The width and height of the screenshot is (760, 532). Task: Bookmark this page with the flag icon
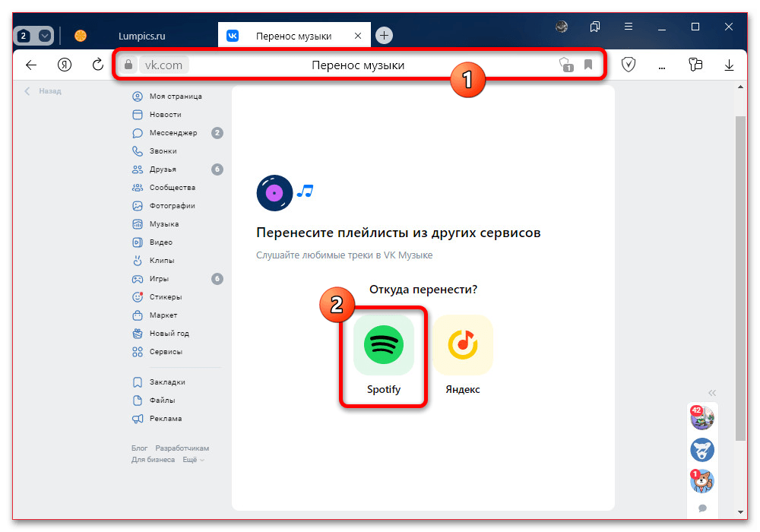coord(588,65)
